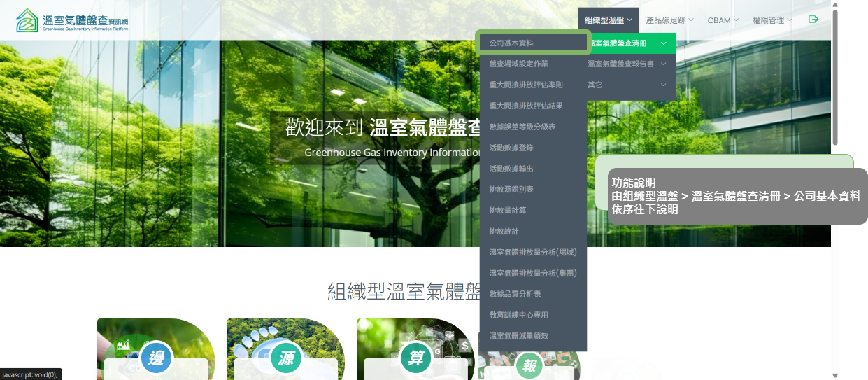Click the 溫室氣體盤查資訊網 logo
This screenshot has width=868, height=380.
72,21
